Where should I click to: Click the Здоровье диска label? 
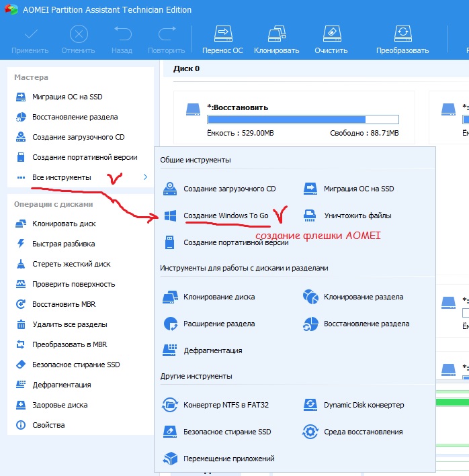[x=60, y=405]
